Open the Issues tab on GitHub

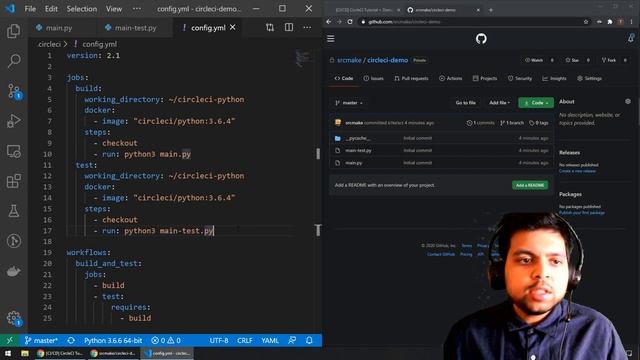coord(373,78)
